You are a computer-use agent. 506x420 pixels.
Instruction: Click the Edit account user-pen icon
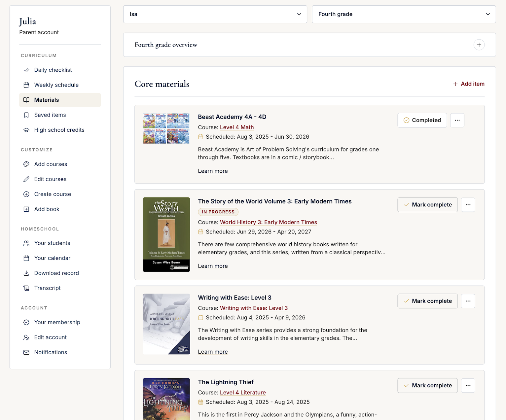(x=26, y=337)
